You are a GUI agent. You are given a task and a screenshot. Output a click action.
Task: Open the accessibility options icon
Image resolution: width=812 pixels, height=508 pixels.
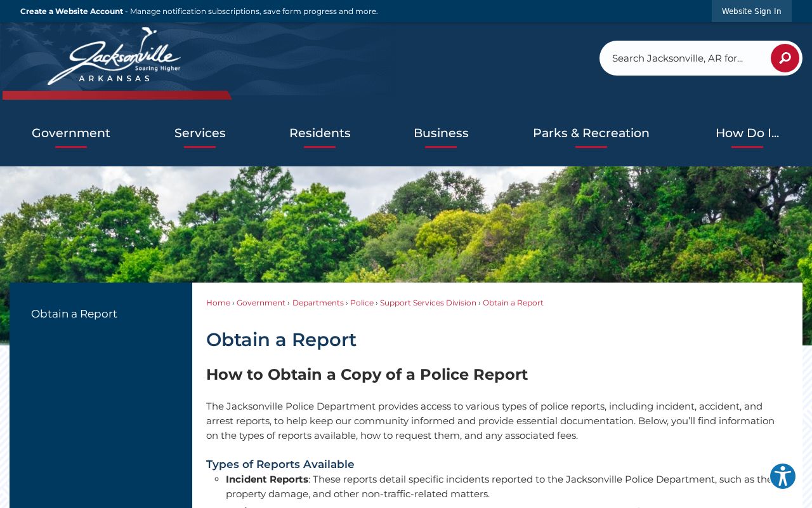tap(783, 476)
